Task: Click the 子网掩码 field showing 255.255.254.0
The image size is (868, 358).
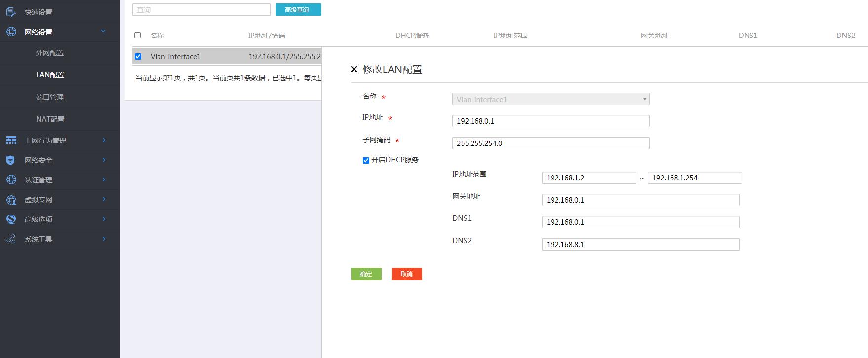Action: pos(551,143)
